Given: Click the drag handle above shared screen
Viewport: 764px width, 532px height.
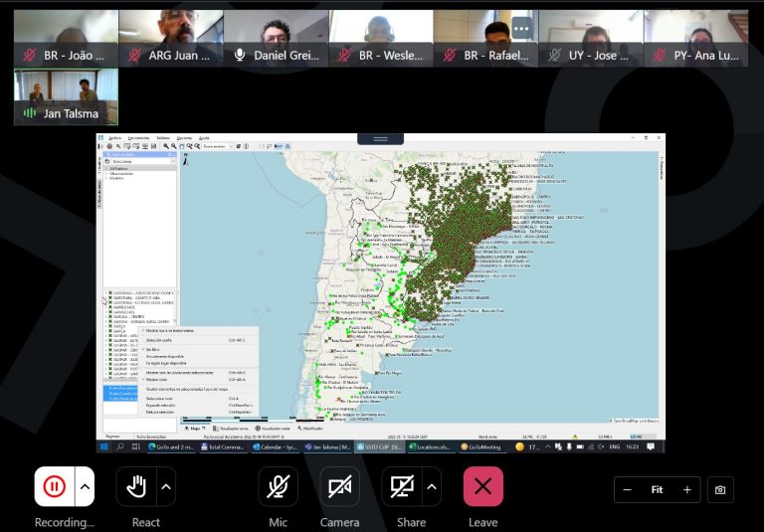Looking at the screenshot, I should [381, 138].
